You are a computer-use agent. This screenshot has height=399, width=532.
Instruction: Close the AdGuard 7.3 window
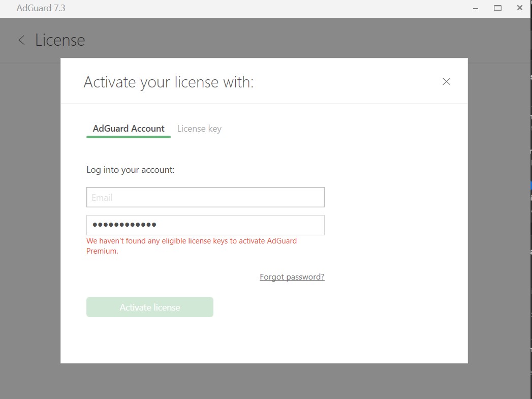[x=520, y=8]
